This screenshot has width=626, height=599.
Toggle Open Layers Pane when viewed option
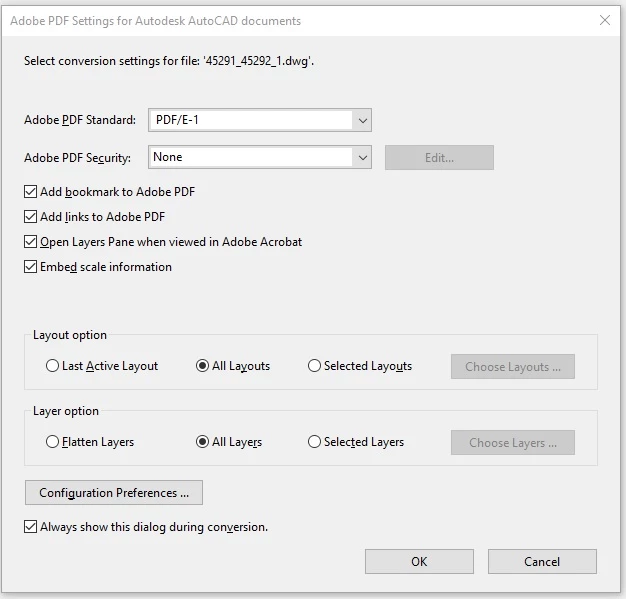tap(30, 242)
